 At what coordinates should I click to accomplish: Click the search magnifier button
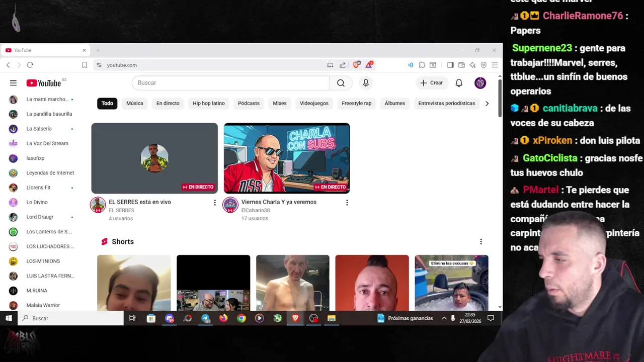click(341, 83)
